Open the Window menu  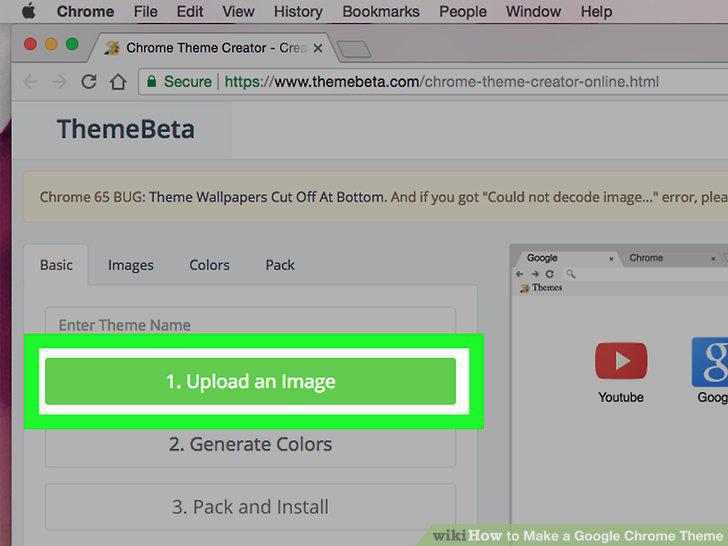pyautogui.click(x=533, y=11)
